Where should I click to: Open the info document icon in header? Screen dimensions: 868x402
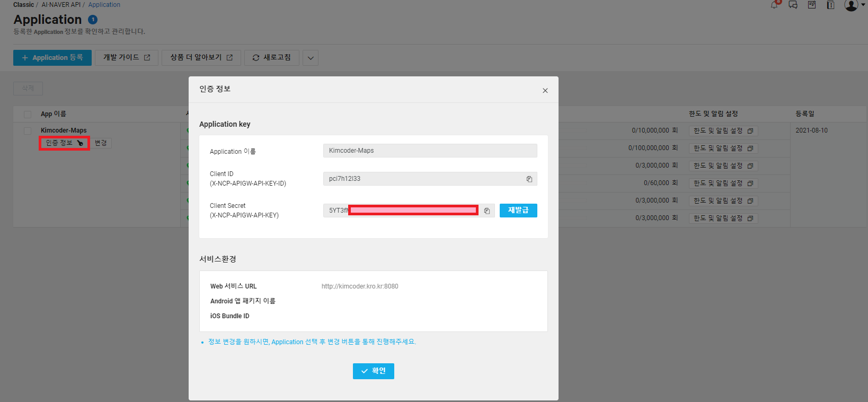830,5
